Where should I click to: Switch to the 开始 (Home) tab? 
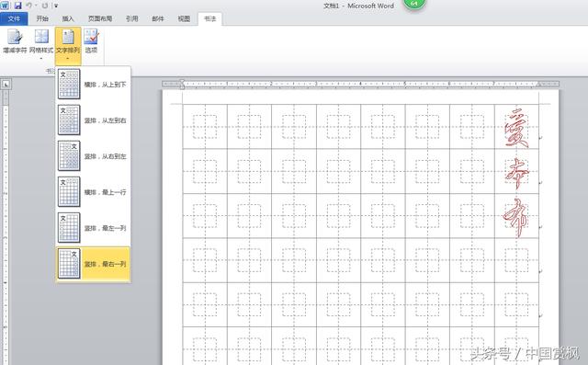[42, 18]
